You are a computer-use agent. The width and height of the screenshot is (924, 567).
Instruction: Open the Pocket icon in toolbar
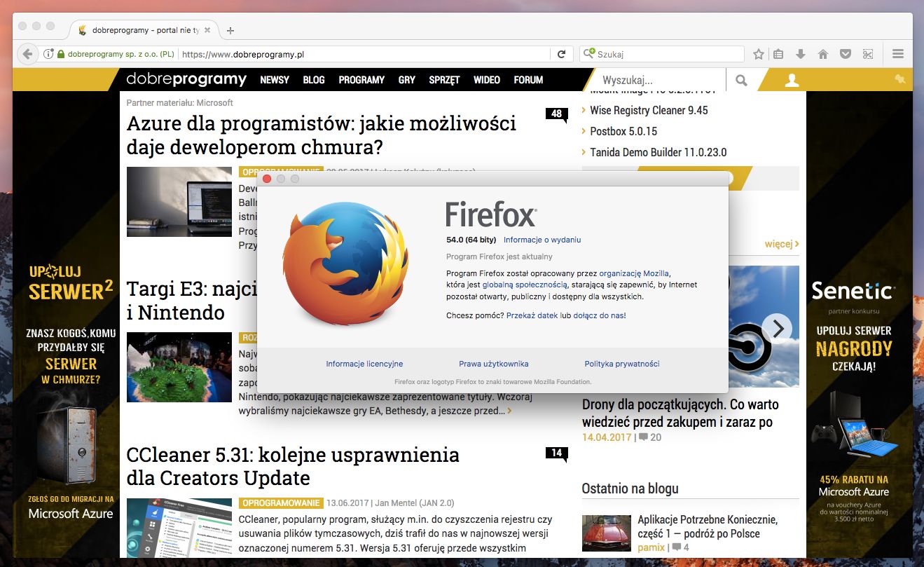846,54
